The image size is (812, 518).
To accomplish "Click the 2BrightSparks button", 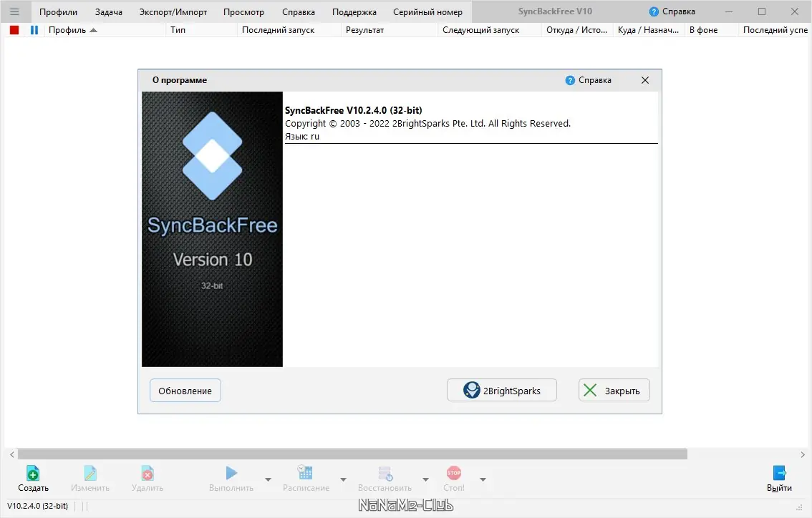I will pos(501,391).
